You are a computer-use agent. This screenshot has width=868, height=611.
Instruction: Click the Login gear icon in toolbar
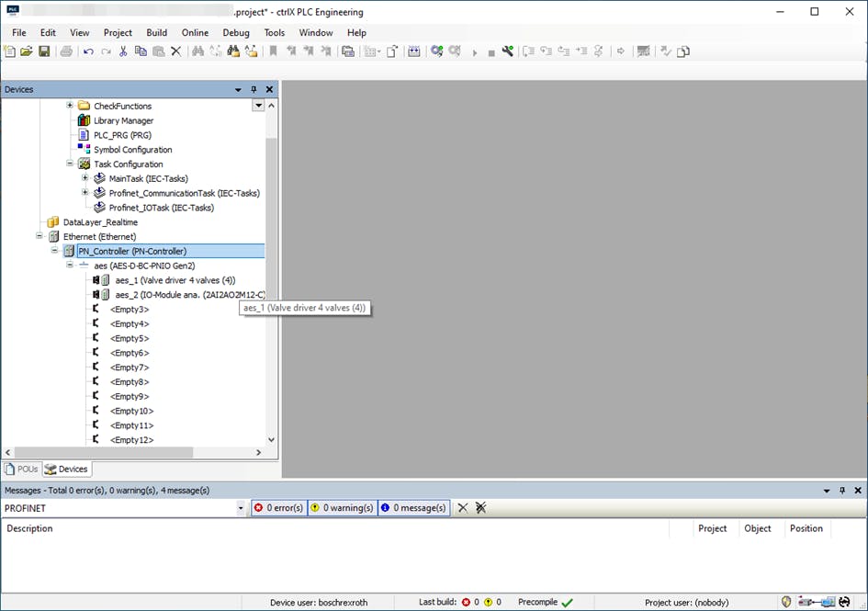coord(437,51)
